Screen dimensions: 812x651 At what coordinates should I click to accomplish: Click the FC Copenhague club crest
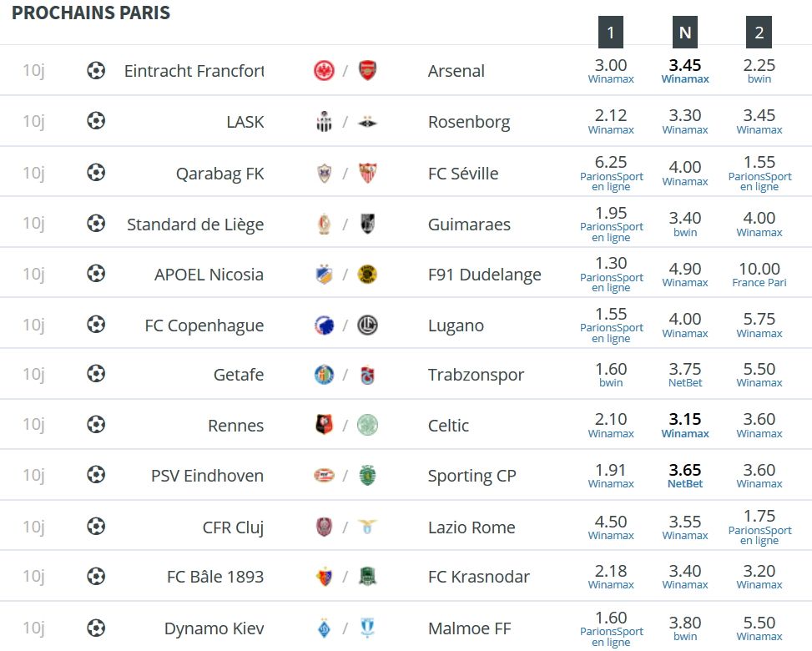324,325
